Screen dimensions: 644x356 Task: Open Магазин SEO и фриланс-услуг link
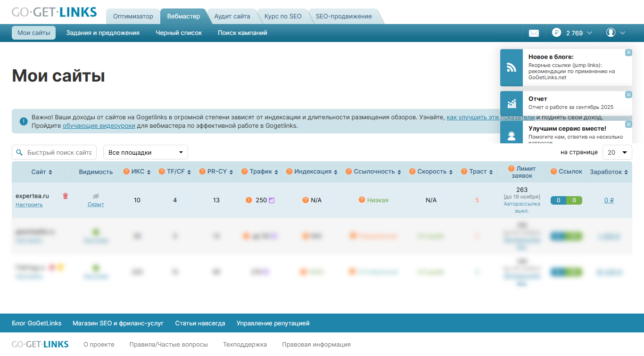click(x=118, y=323)
